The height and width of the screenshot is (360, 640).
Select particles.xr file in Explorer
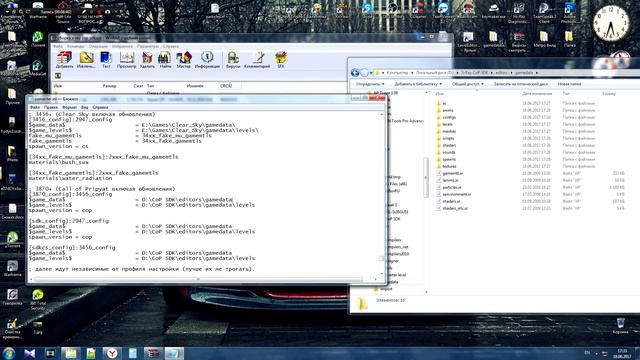click(x=452, y=187)
